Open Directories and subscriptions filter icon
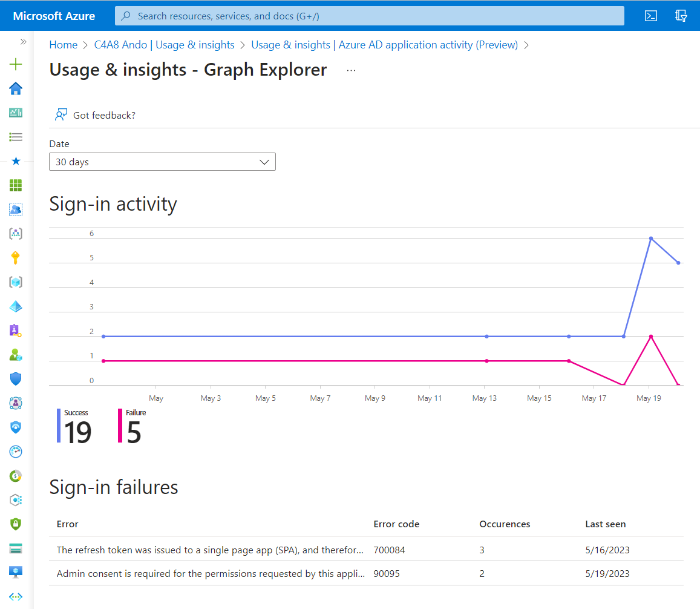This screenshot has width=700, height=609. pyautogui.click(x=681, y=16)
